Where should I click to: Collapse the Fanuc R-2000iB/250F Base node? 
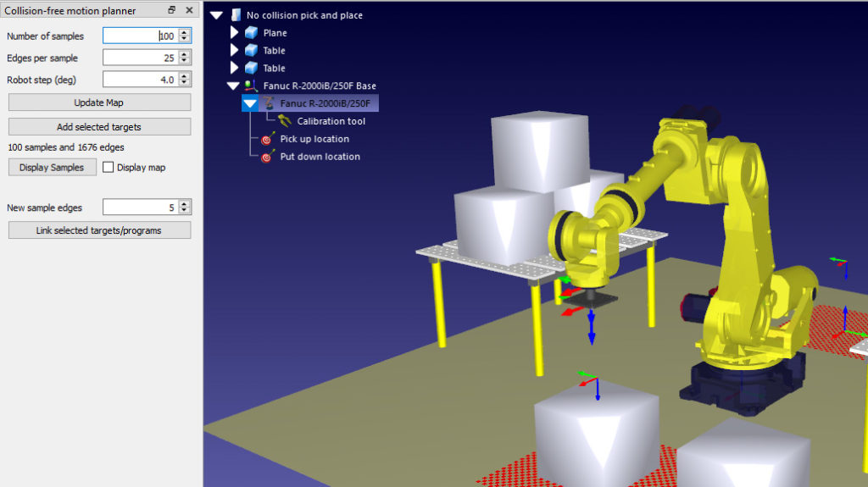pos(233,86)
